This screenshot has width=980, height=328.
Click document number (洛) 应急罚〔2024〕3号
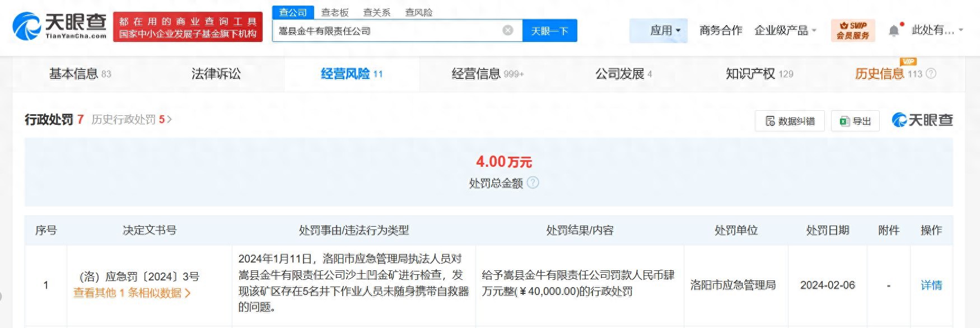pos(139,277)
